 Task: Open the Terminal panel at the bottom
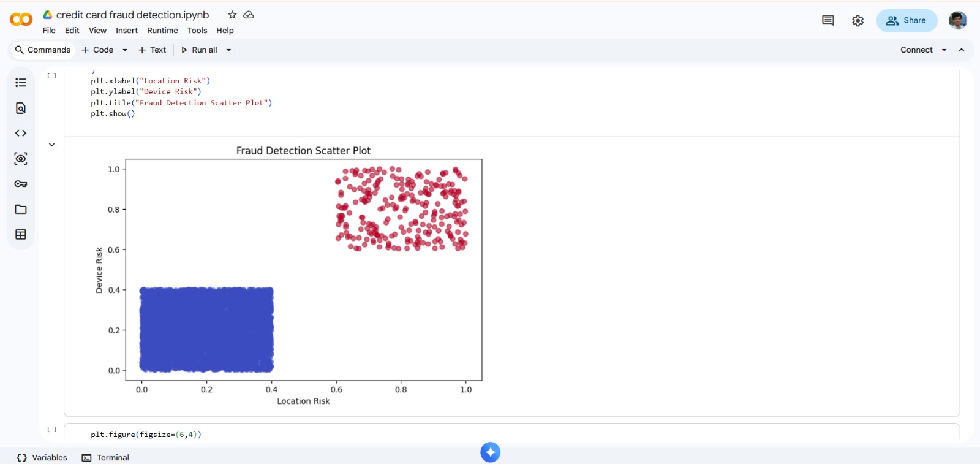(x=106, y=458)
